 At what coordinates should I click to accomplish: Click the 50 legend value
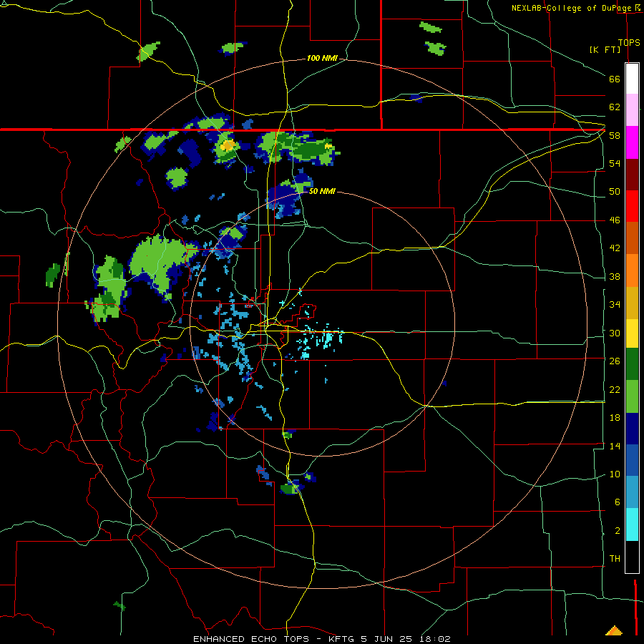[x=615, y=191]
